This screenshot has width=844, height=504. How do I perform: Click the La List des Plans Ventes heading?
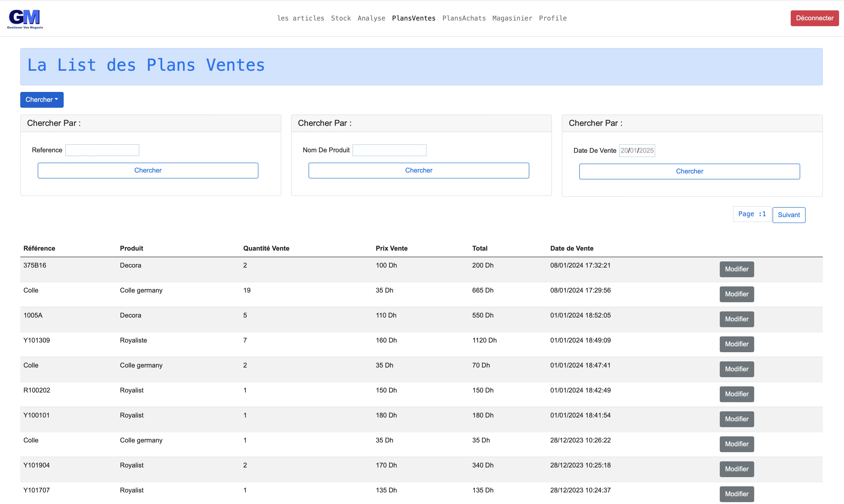click(146, 65)
